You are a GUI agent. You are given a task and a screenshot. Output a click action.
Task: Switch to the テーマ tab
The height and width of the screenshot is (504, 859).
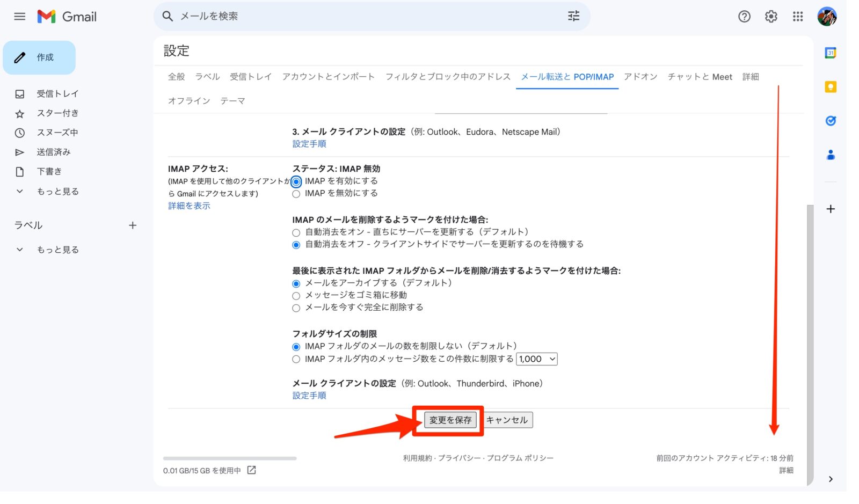tap(232, 101)
